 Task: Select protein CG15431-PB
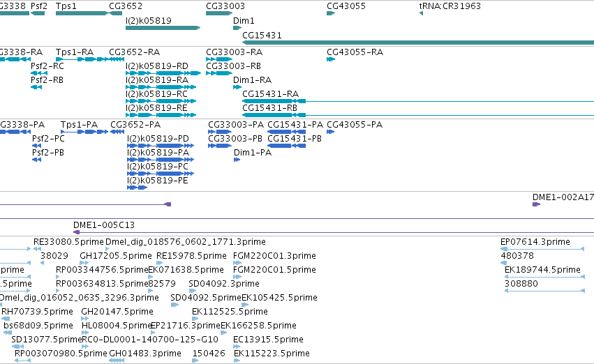point(287,146)
